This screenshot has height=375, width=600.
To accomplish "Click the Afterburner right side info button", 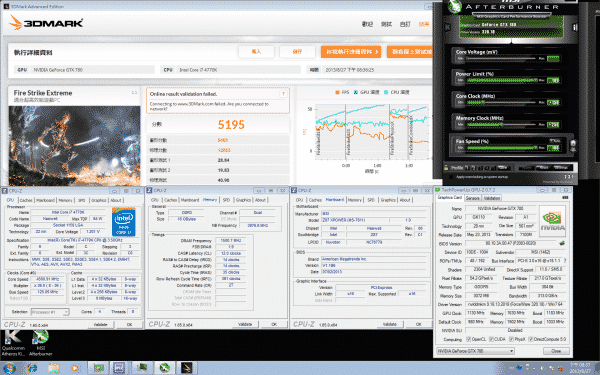I will click(x=574, y=27).
